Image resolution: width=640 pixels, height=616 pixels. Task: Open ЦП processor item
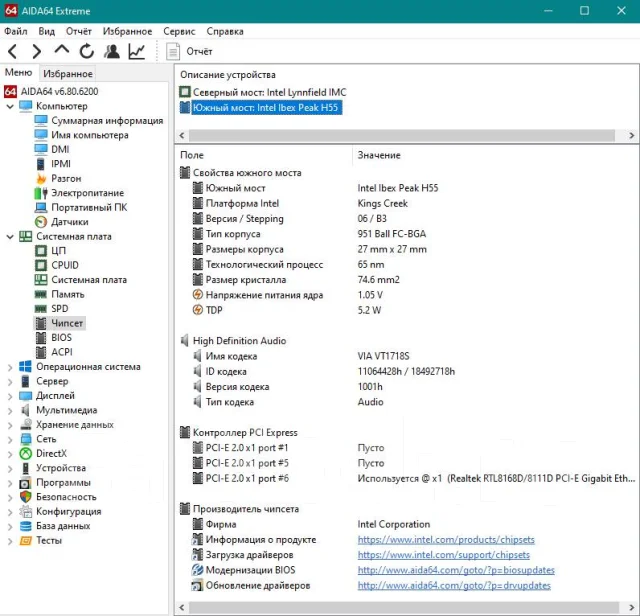click(58, 251)
